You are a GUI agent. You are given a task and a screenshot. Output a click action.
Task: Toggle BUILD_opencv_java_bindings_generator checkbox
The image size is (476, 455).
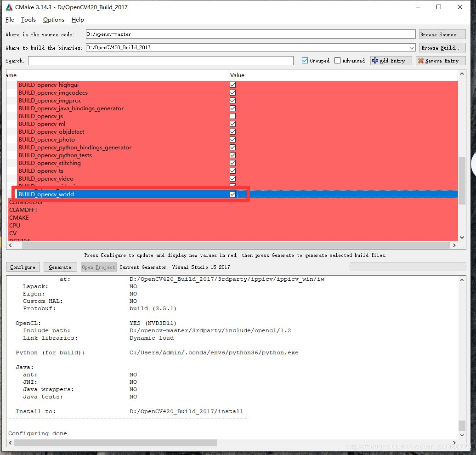[232, 108]
